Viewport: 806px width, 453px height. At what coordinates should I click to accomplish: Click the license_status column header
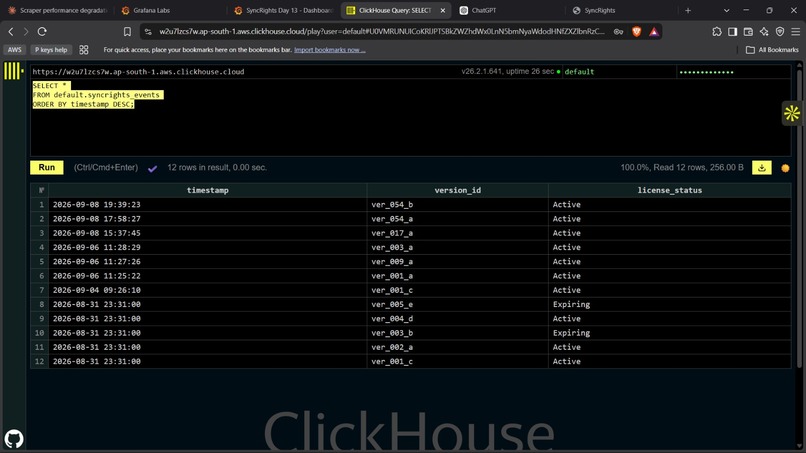point(669,190)
